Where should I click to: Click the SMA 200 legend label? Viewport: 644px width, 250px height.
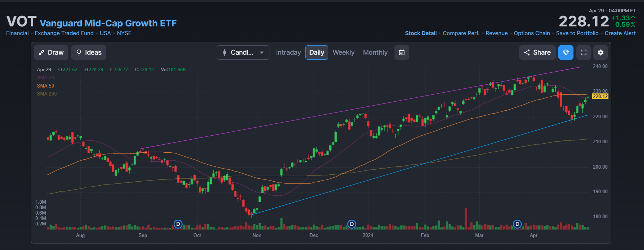47,94
